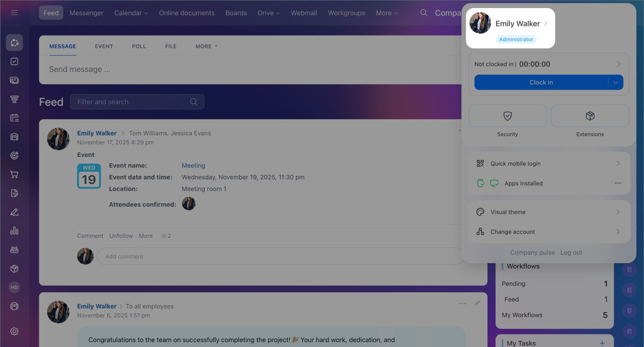Pin the To all employees post
This screenshot has height=347, width=644.
[476, 303]
